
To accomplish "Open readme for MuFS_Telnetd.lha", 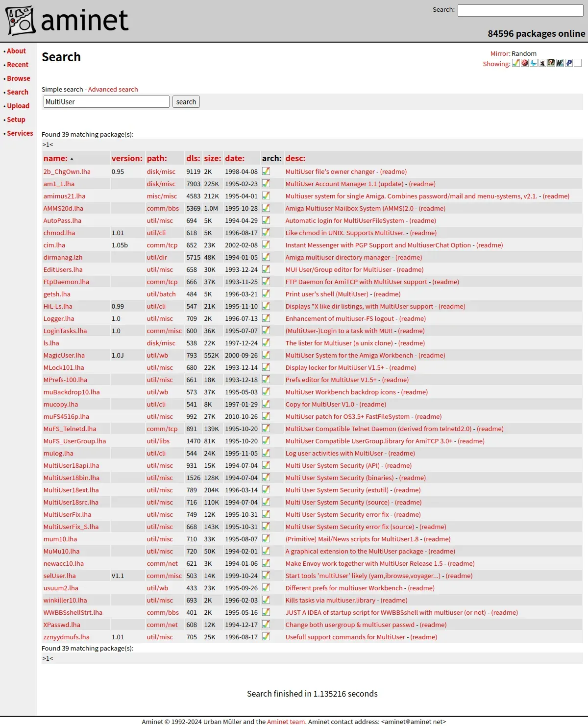I will (x=490, y=429).
